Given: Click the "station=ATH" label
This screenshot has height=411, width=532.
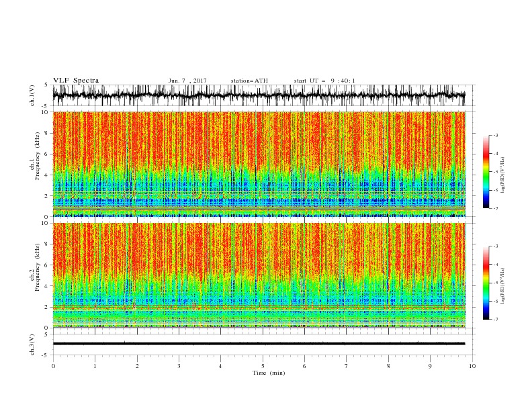Looking at the screenshot, I should (x=249, y=81).
